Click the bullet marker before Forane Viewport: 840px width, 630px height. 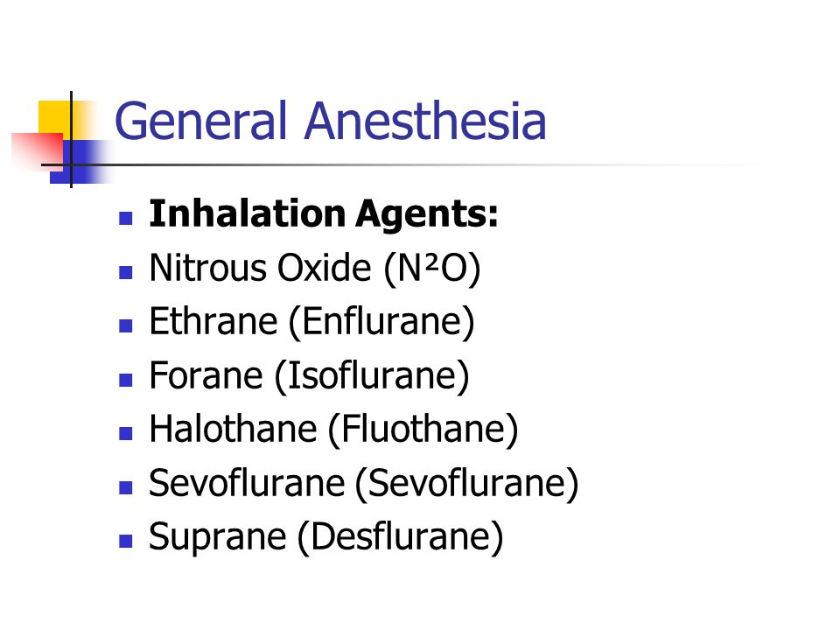pos(126,380)
